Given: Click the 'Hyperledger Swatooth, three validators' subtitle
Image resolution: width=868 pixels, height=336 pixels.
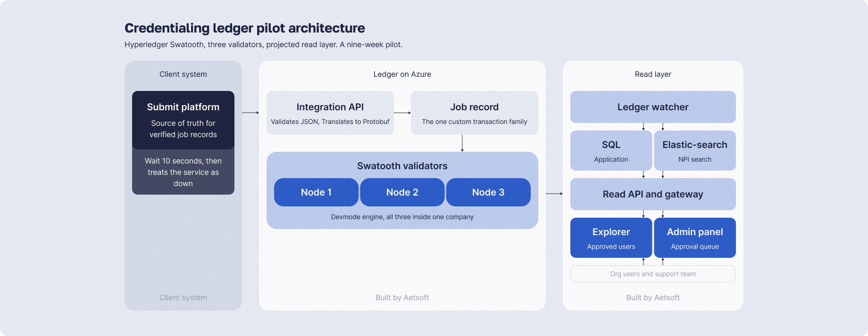Looking at the screenshot, I should [x=263, y=45].
